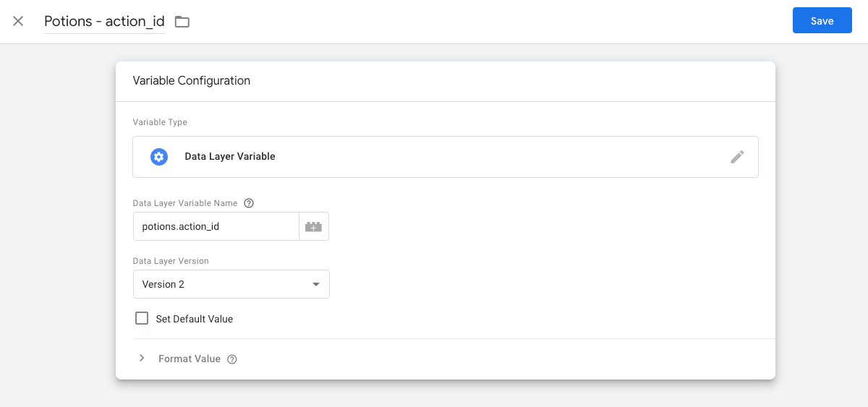Image resolution: width=868 pixels, height=407 pixels.
Task: Click the potions.action_id name field
Action: tap(216, 226)
